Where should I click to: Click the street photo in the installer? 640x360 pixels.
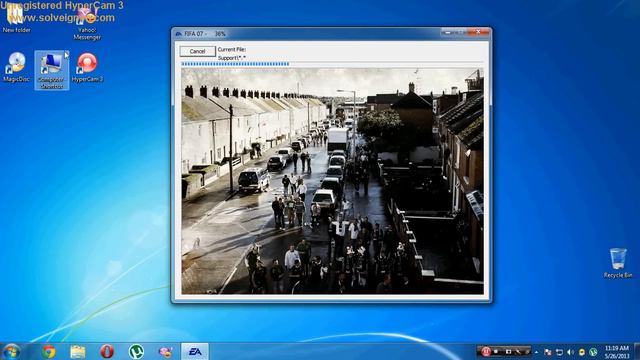click(x=332, y=181)
